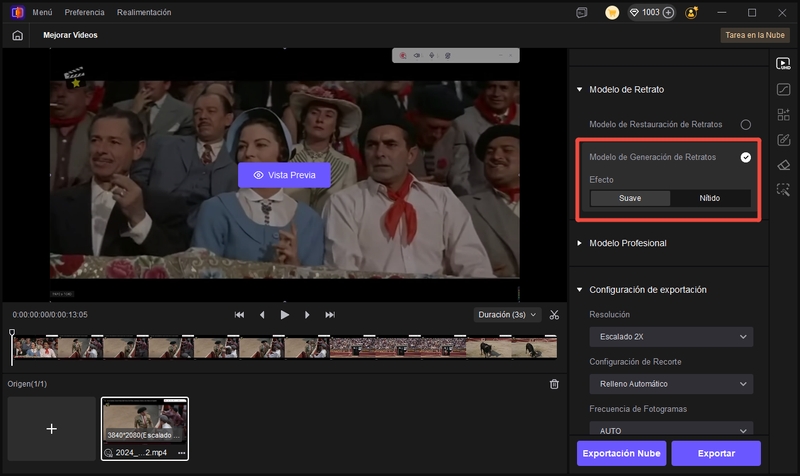
Task: Select the eraser tool in right sidebar
Action: (783, 164)
